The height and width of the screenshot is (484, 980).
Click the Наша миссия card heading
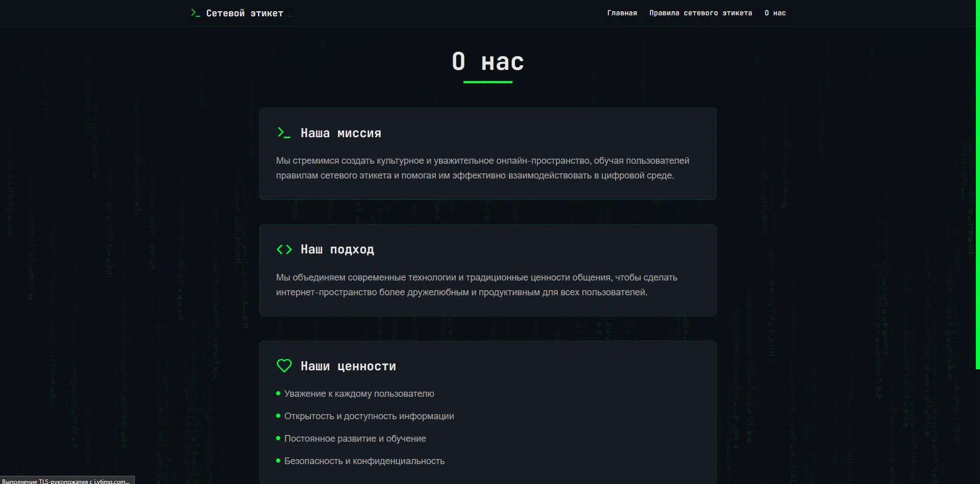pyautogui.click(x=340, y=133)
